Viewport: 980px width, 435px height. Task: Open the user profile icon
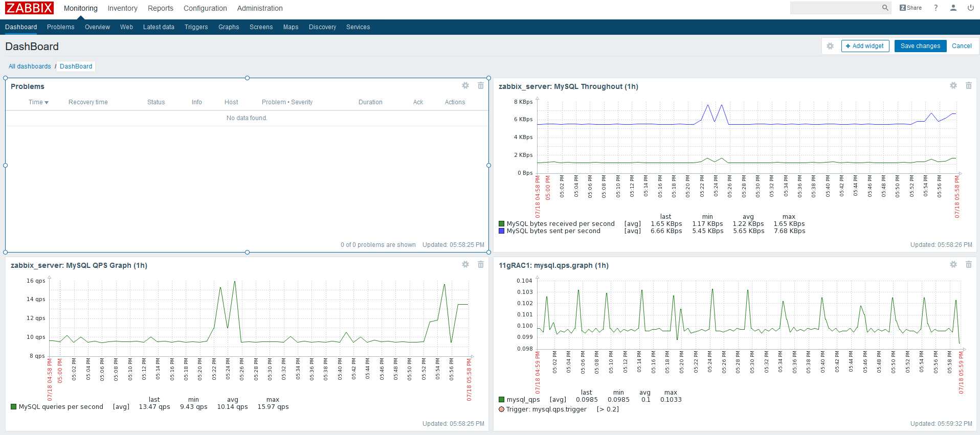(x=953, y=8)
